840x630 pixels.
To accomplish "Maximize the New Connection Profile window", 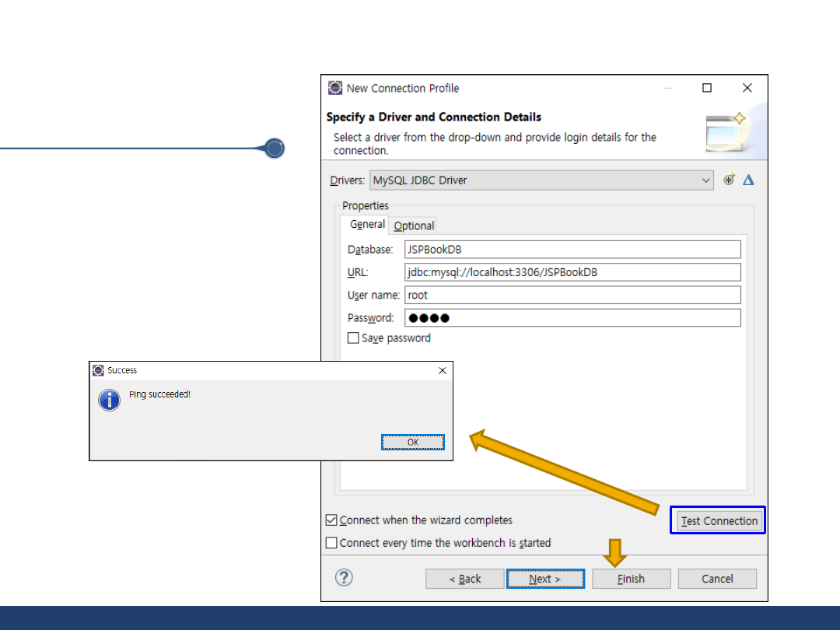I will [x=707, y=88].
